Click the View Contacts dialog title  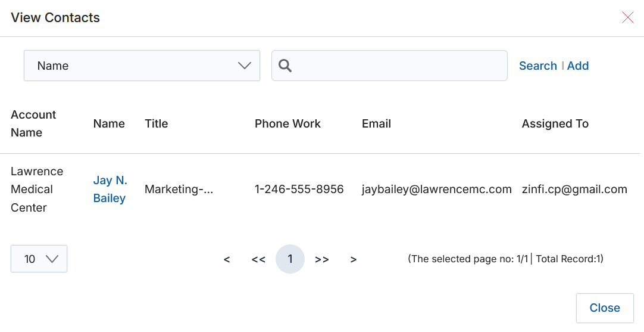click(x=55, y=18)
